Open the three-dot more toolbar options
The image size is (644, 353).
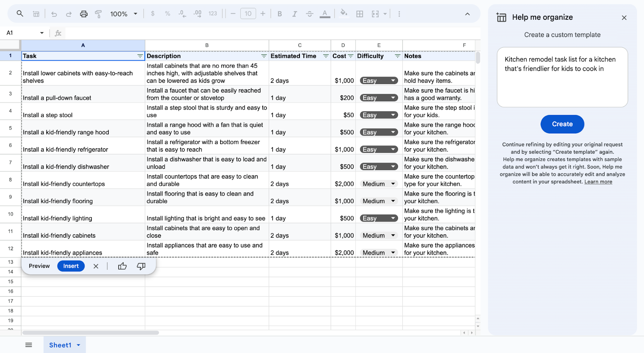pos(399,14)
